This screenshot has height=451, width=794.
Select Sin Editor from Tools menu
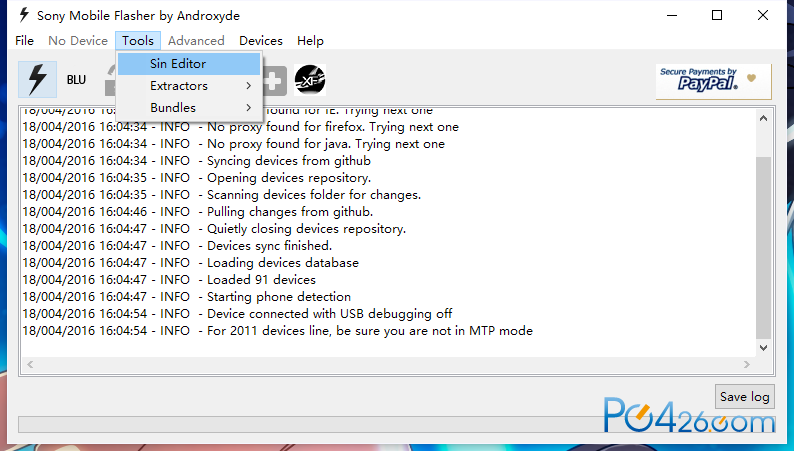pyautogui.click(x=189, y=64)
